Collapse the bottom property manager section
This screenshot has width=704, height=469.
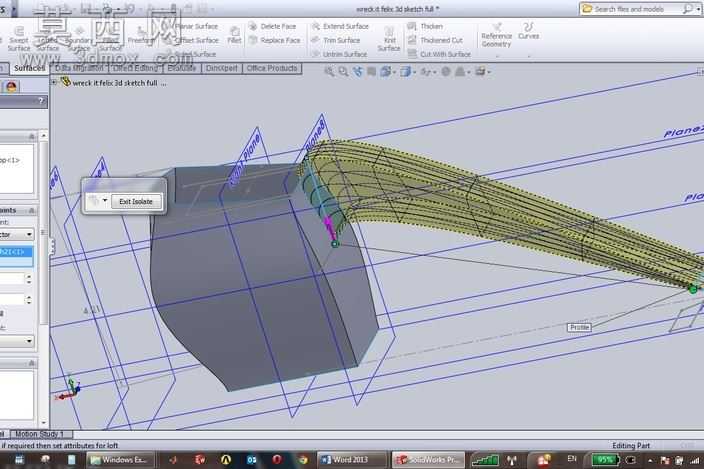tap(31, 363)
